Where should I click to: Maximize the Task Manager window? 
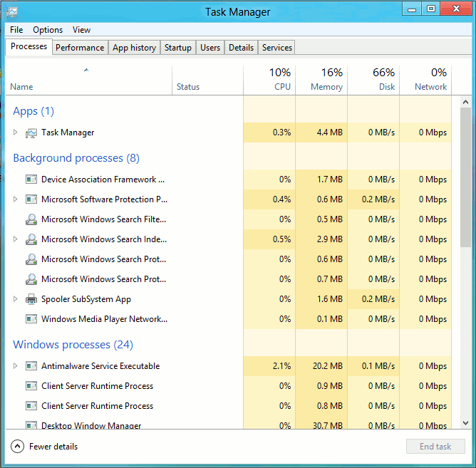pos(431,9)
